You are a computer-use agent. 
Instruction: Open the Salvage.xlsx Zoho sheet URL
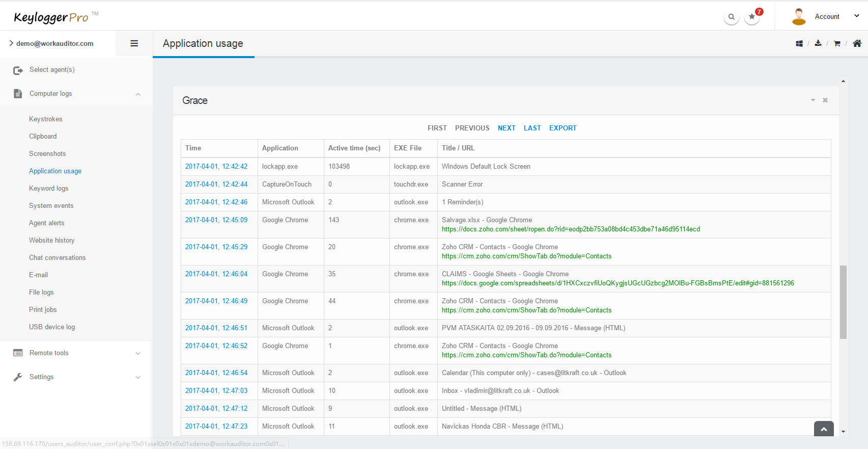[571, 229]
